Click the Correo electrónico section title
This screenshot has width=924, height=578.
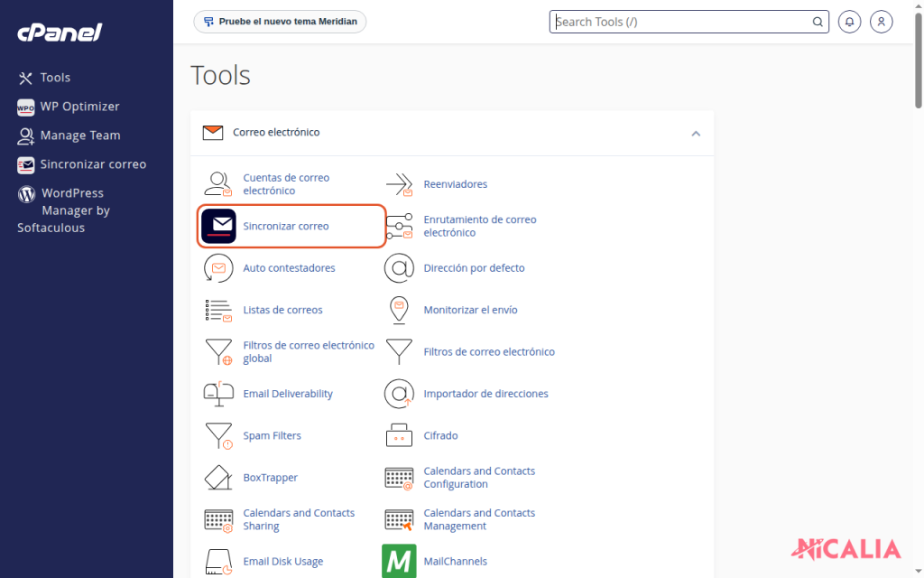point(276,132)
